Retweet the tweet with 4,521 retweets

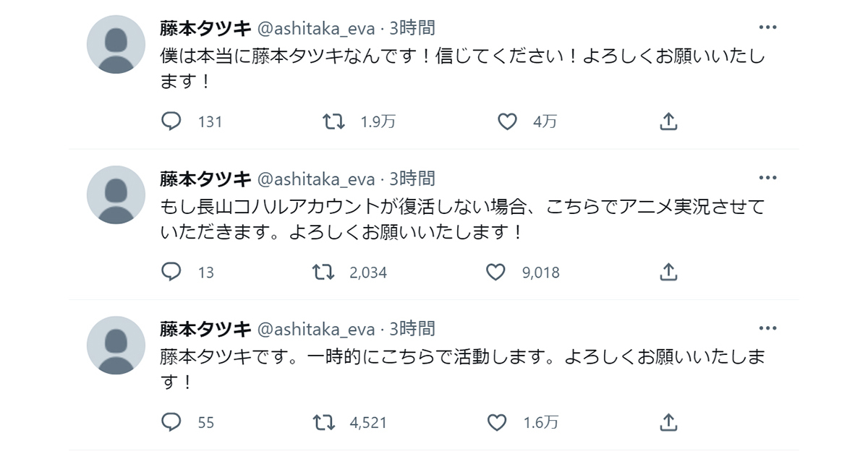click(323, 421)
